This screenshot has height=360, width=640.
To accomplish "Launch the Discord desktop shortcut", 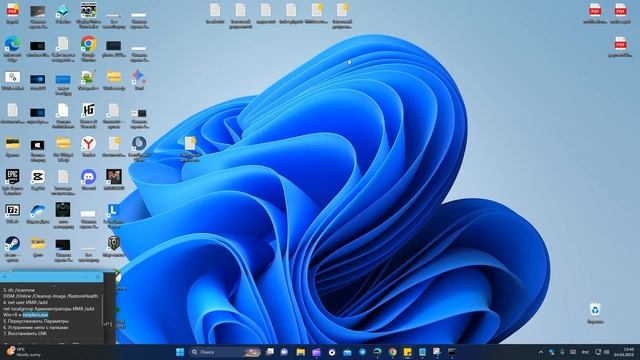I will pos(88,177).
